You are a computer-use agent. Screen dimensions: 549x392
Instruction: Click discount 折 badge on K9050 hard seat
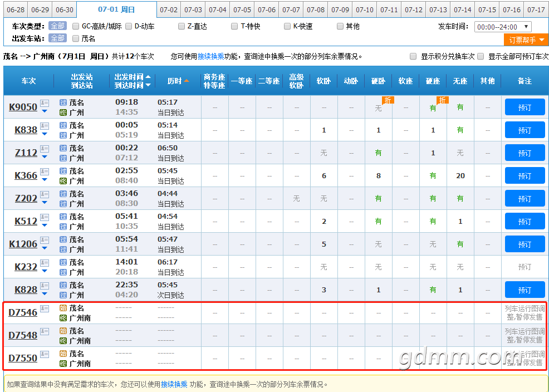click(x=443, y=100)
